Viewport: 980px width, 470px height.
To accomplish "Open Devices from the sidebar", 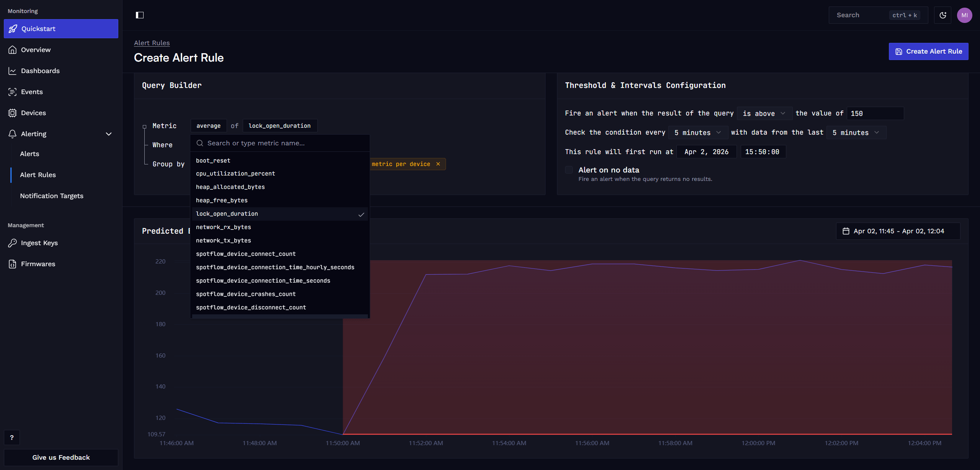I will tap(33, 113).
